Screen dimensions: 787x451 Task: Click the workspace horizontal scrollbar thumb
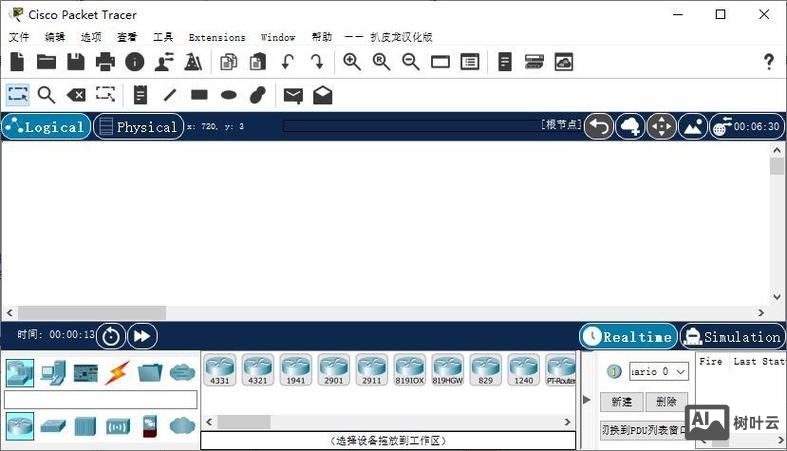[x=92, y=313]
